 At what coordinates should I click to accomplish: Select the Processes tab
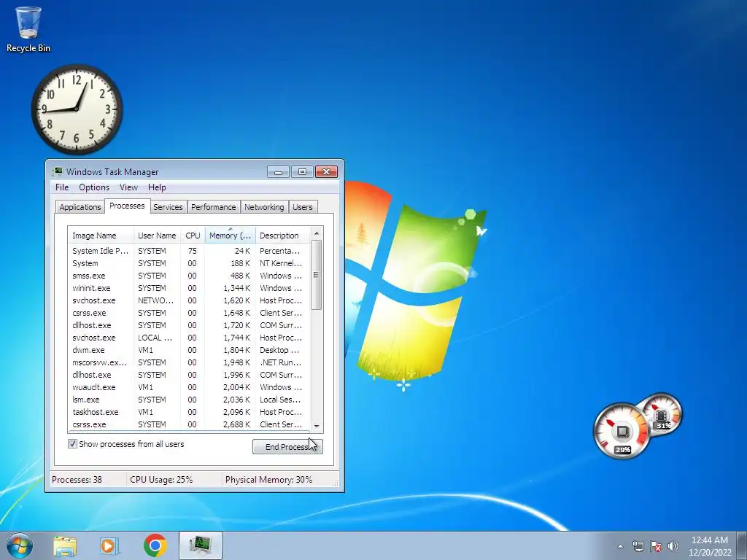tap(127, 206)
